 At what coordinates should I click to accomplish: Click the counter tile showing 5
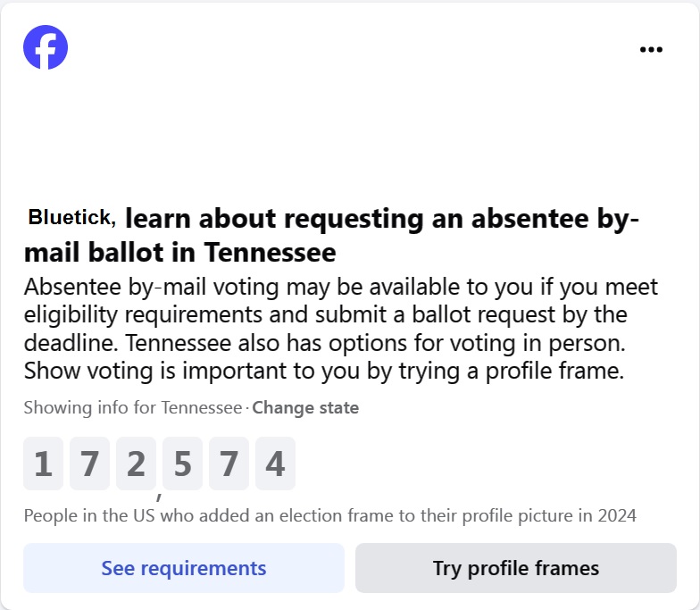(x=182, y=464)
